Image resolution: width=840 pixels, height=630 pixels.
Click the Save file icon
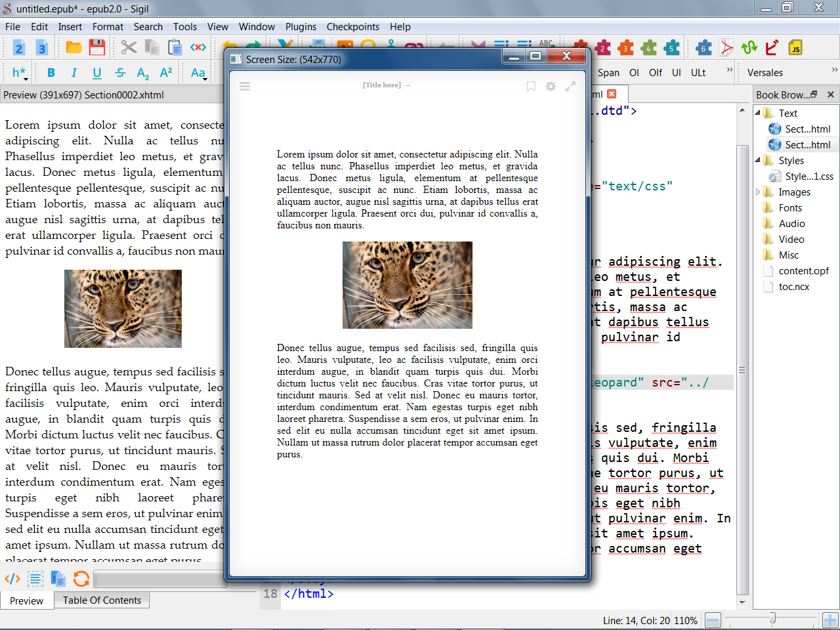[x=97, y=47]
